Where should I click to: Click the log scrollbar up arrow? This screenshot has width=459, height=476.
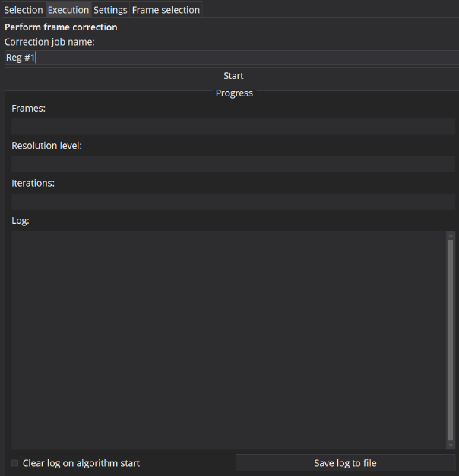[x=451, y=235]
